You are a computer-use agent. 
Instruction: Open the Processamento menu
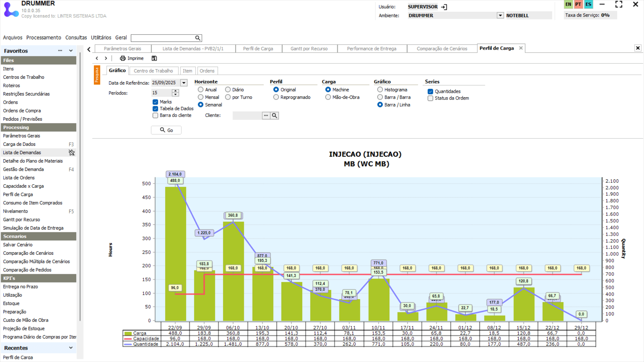44,38
